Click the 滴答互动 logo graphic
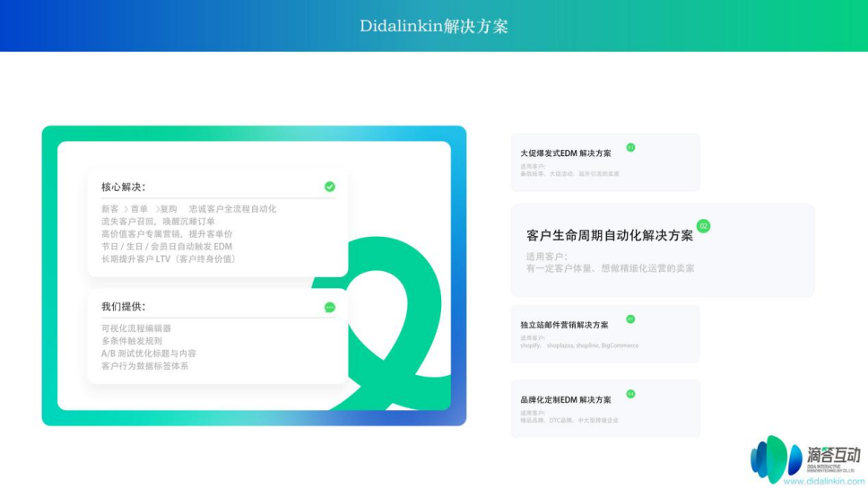 (776, 459)
